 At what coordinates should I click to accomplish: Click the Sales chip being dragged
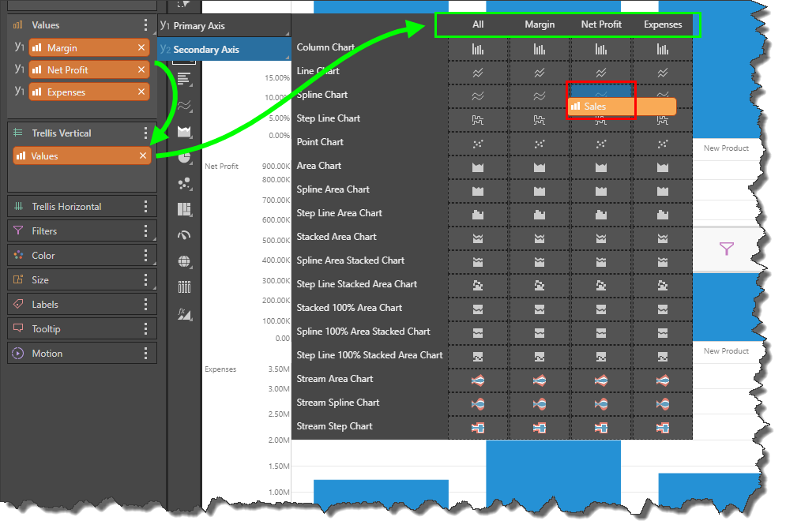pyautogui.click(x=621, y=107)
